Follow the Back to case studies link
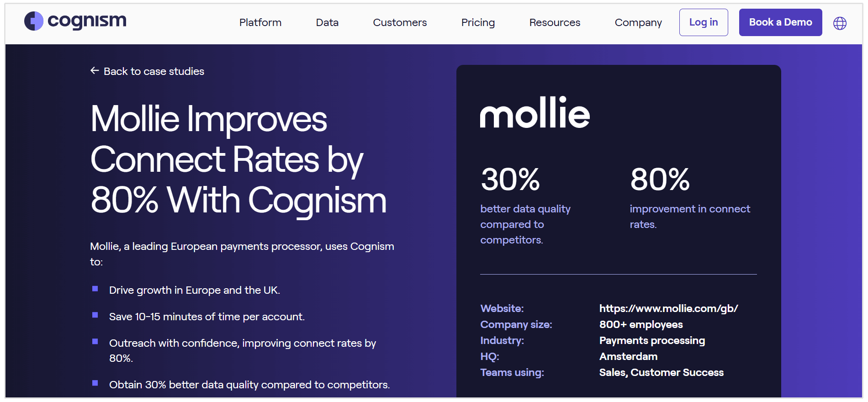Screen dimensions: 868x402 coord(154,71)
